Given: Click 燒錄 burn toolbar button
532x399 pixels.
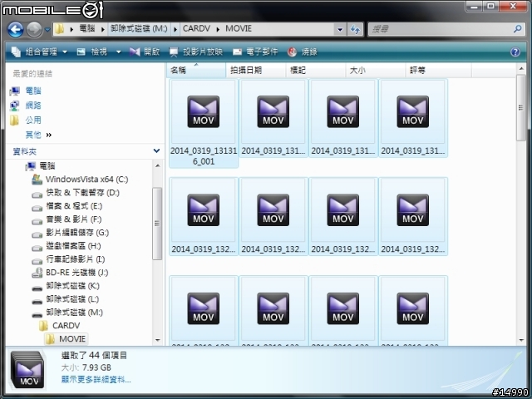Looking at the screenshot, I should (x=303, y=52).
